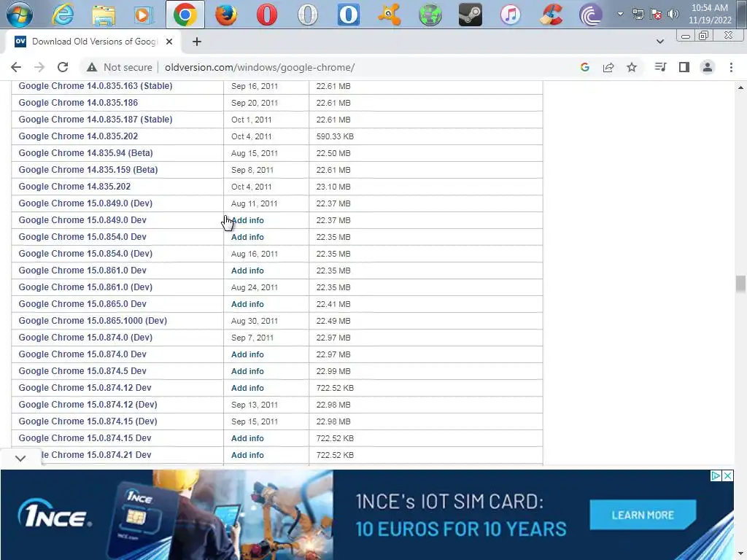
Task: Click the 1NCE ad banner image
Action: click(367, 515)
